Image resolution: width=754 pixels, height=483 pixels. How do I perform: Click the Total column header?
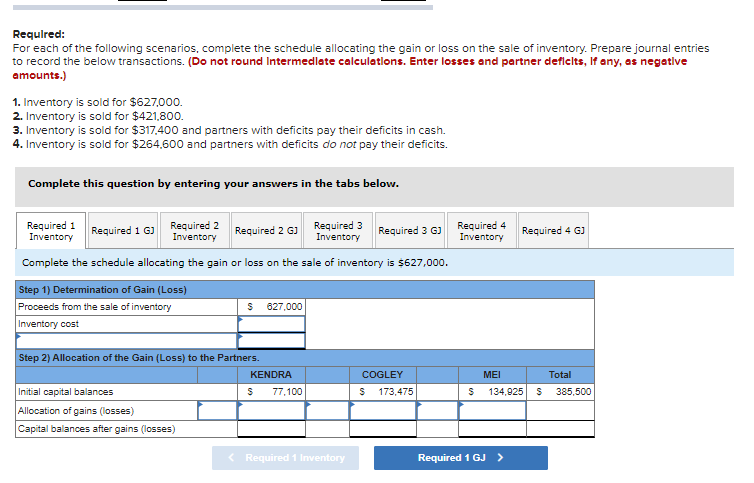(x=560, y=375)
